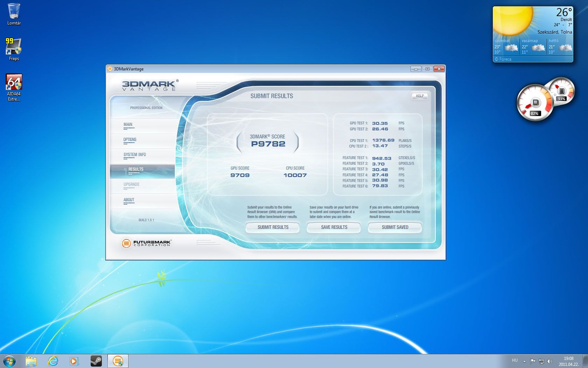The height and width of the screenshot is (368, 588).
Task: Click the szombat forecast in weather gadget
Action: pos(506,47)
